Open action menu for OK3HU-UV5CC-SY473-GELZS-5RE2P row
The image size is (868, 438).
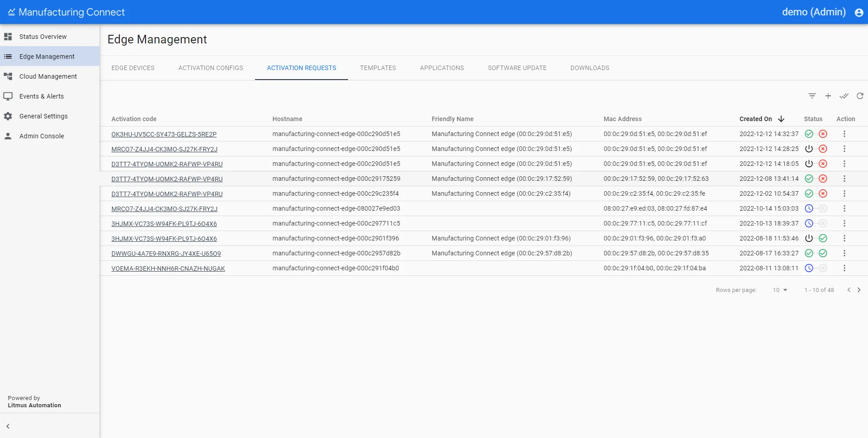844,134
